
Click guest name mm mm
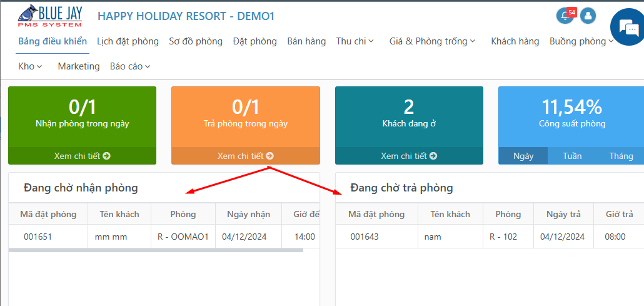[111, 237]
